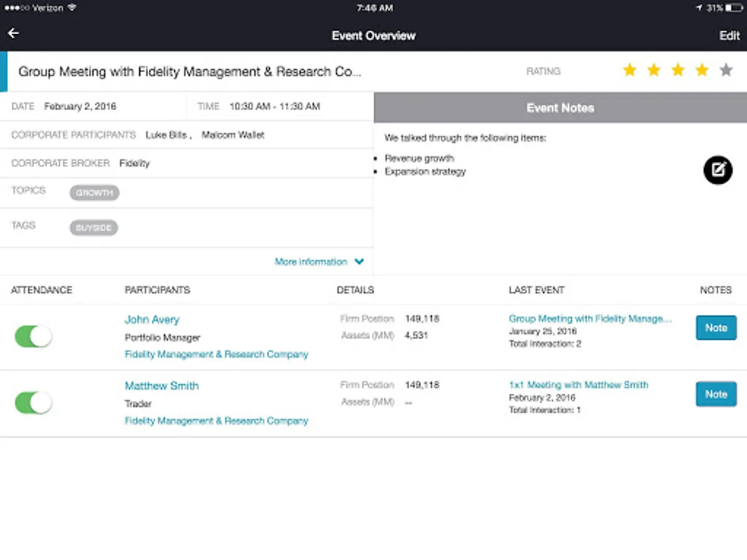Tap the event title Group Meeting with Fidelity

point(189,72)
